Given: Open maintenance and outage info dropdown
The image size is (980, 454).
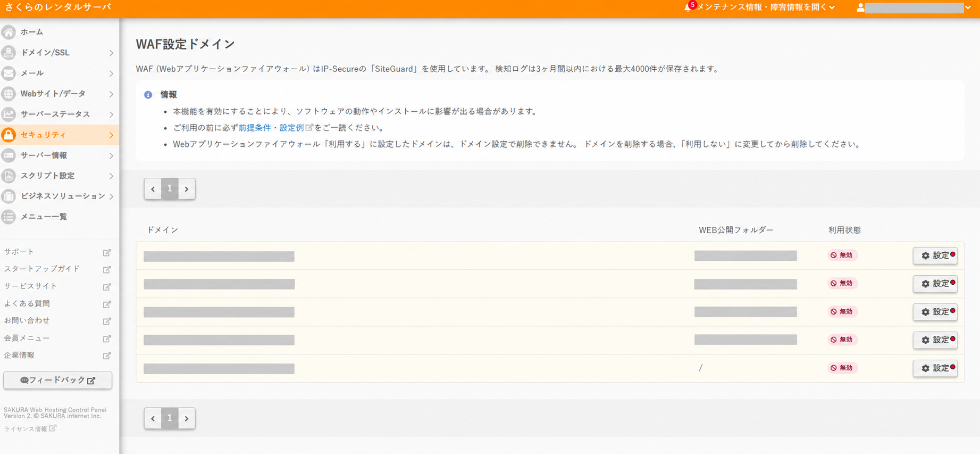Looking at the screenshot, I should click(765, 7).
